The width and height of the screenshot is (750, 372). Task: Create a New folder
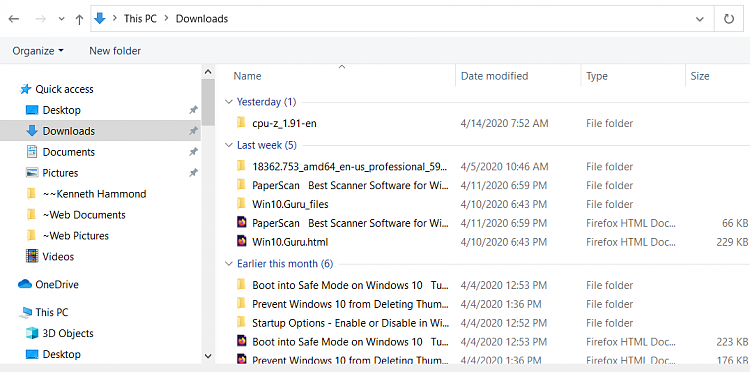click(115, 51)
